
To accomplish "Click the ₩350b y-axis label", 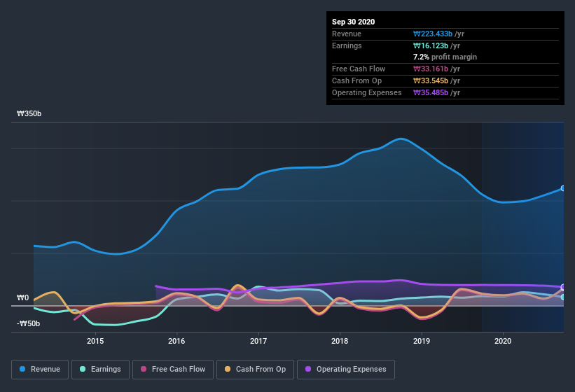I will [29, 113].
